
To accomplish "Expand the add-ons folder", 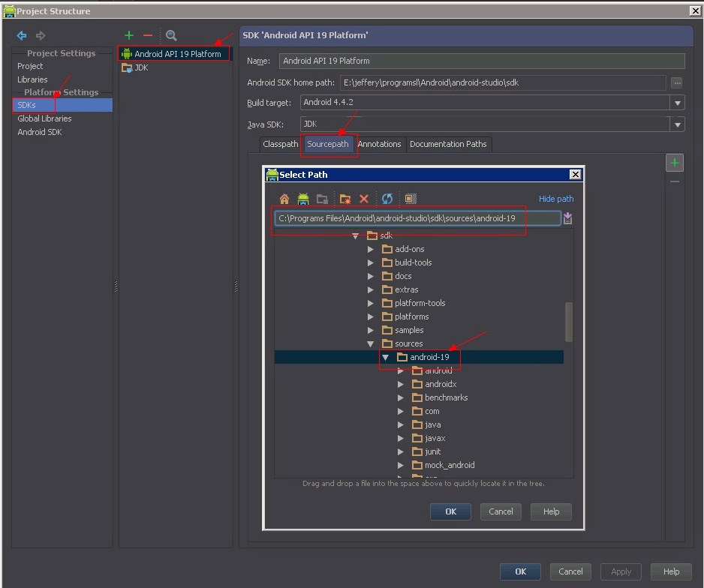I will point(371,249).
